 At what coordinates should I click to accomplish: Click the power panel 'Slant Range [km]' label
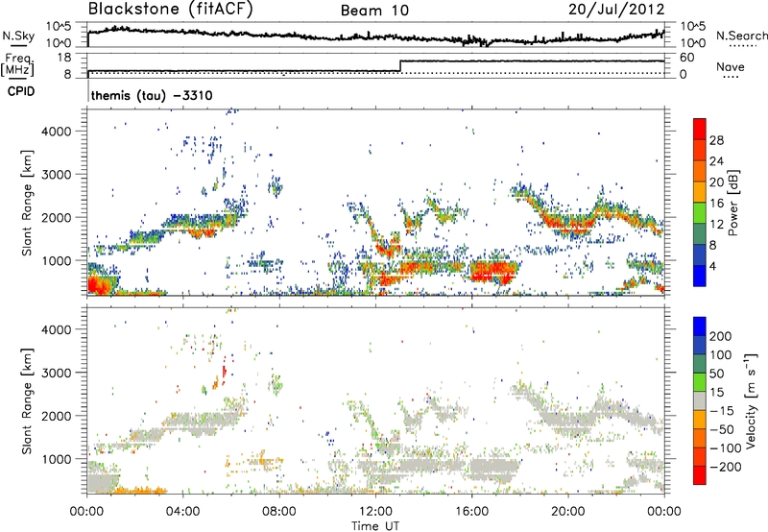pyautogui.click(x=27, y=203)
